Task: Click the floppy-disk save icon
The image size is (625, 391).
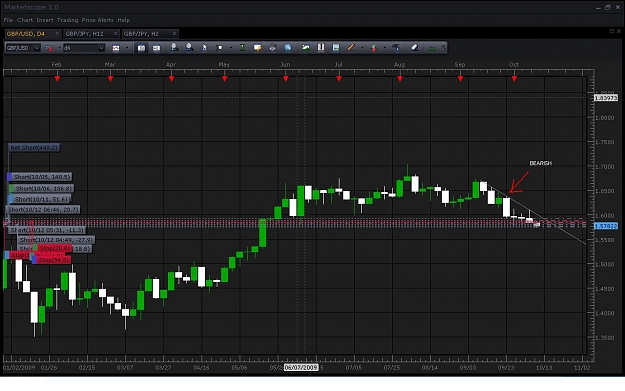Action: 336,48
